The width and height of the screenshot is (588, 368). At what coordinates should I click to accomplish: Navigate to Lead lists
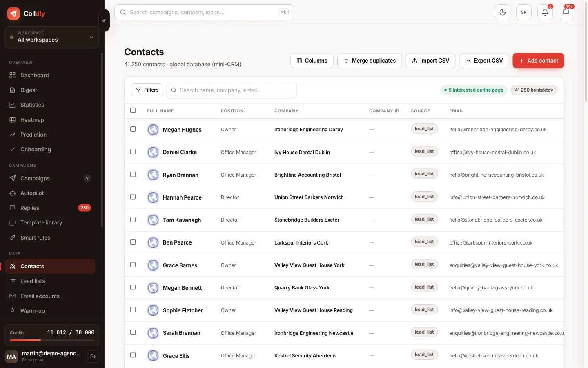pos(50,281)
